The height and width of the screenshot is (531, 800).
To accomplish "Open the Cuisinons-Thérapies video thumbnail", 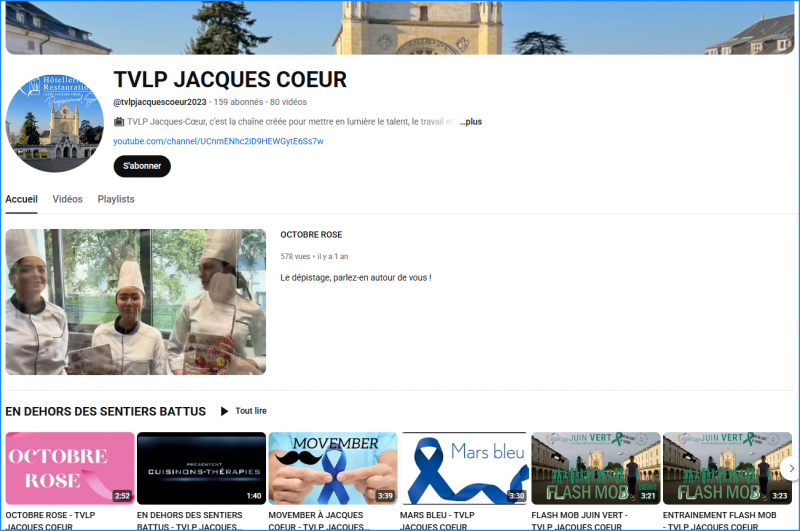I will coord(201,468).
